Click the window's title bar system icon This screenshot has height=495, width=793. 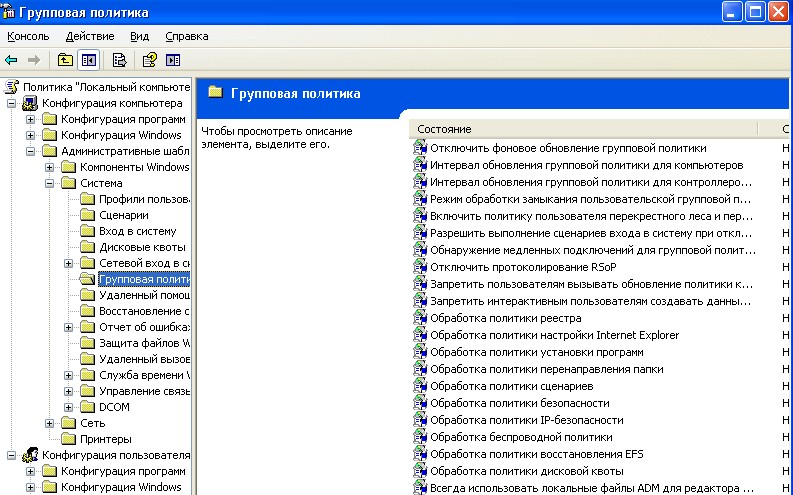coord(8,12)
